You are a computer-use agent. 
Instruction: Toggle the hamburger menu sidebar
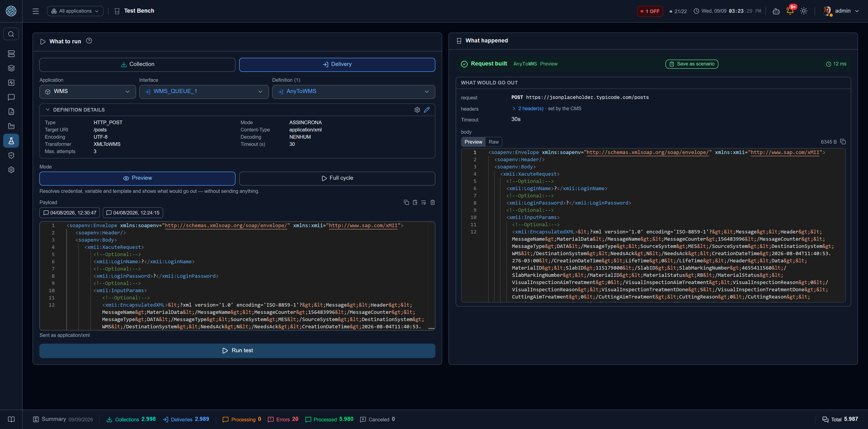[36, 11]
